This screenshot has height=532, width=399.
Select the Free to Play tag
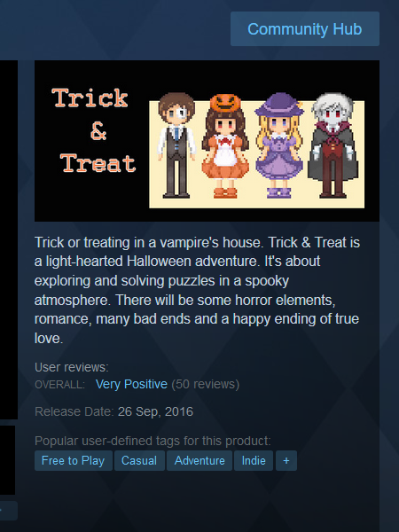point(74,460)
